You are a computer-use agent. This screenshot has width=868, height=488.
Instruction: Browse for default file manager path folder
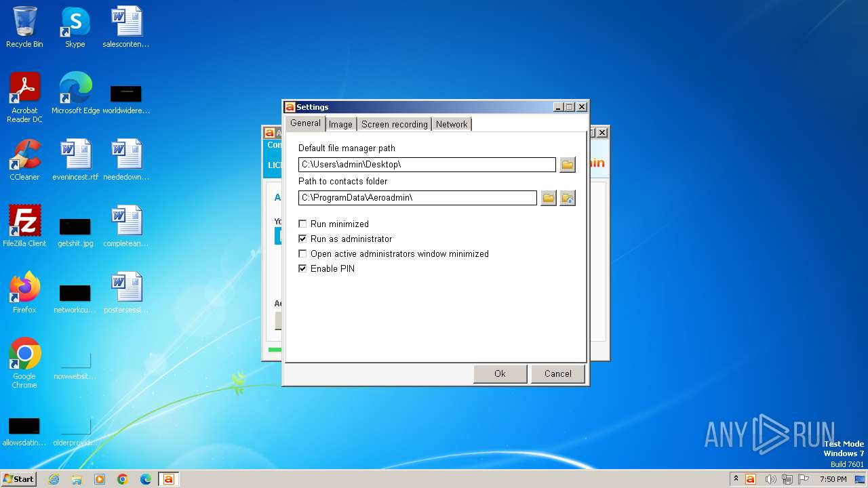tap(568, 165)
